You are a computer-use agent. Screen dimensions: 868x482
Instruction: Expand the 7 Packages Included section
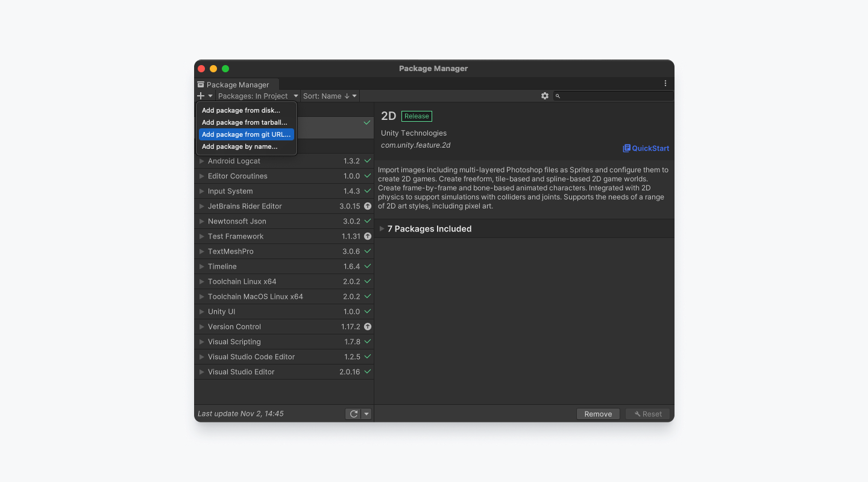[382, 229]
